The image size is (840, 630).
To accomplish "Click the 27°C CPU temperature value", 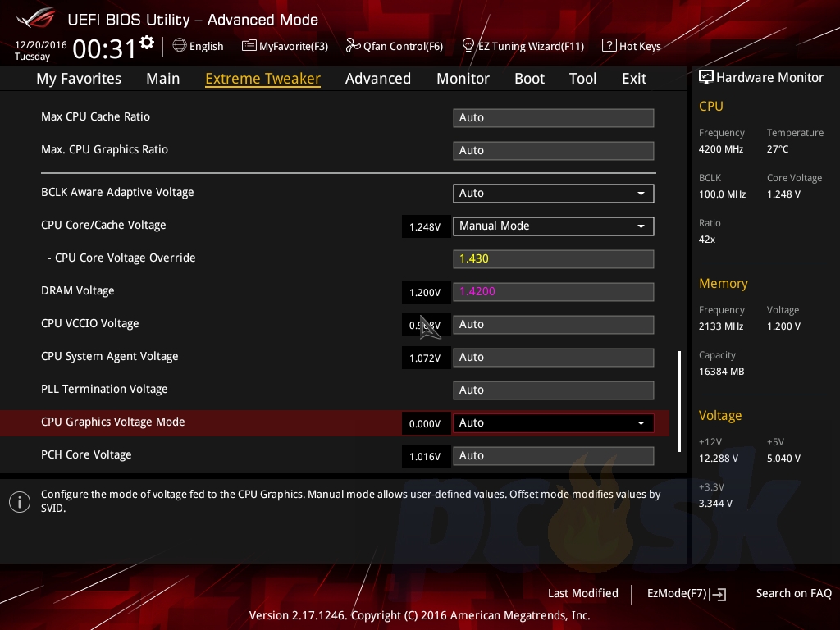I will [778, 149].
